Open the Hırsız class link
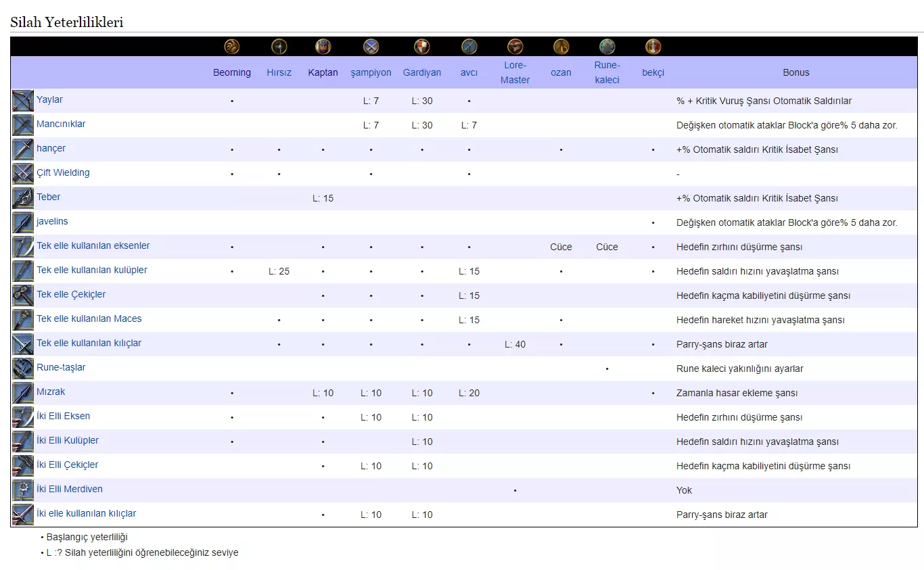The image size is (924, 570). point(279,72)
